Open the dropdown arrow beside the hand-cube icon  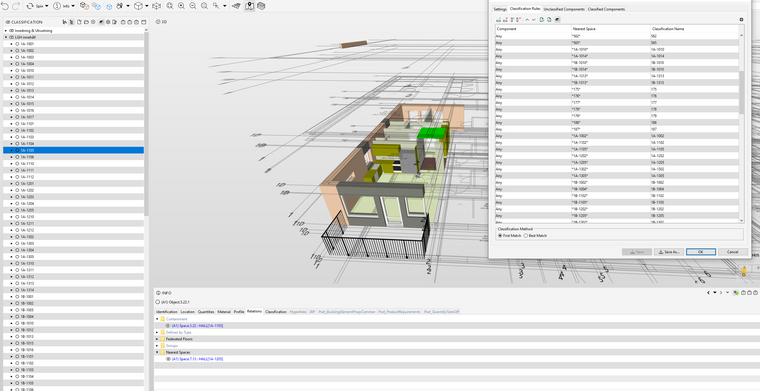tap(128, 6)
